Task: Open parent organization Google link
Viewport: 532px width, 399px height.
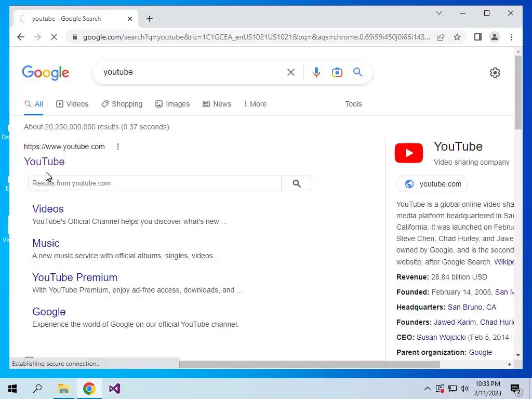Action: click(481, 353)
